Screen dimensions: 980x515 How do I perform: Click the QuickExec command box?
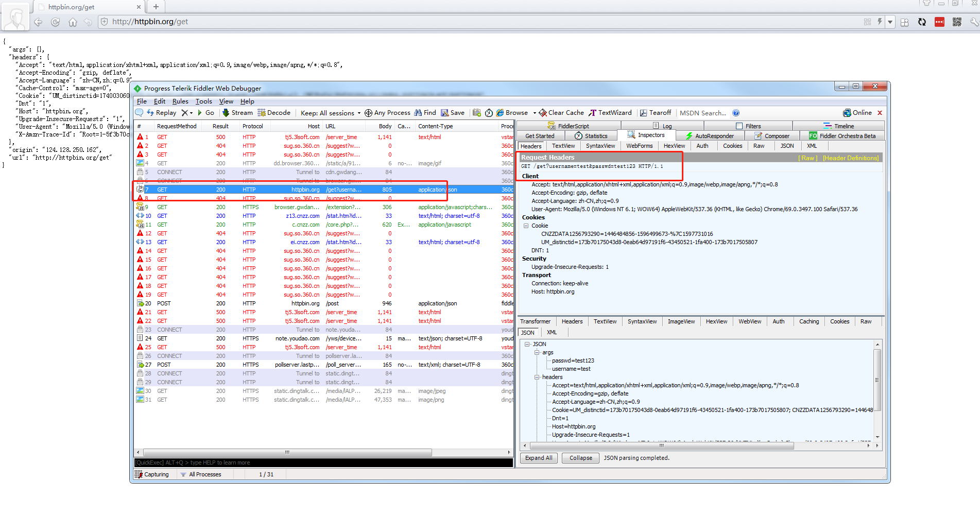[x=323, y=462]
